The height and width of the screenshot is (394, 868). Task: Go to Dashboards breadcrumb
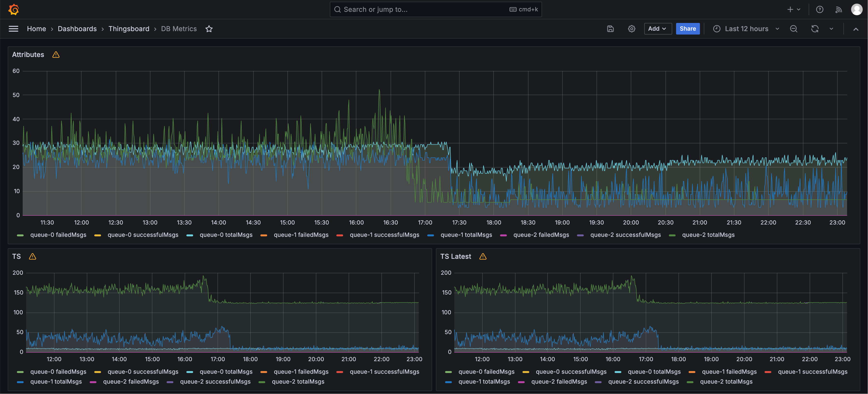(77, 29)
